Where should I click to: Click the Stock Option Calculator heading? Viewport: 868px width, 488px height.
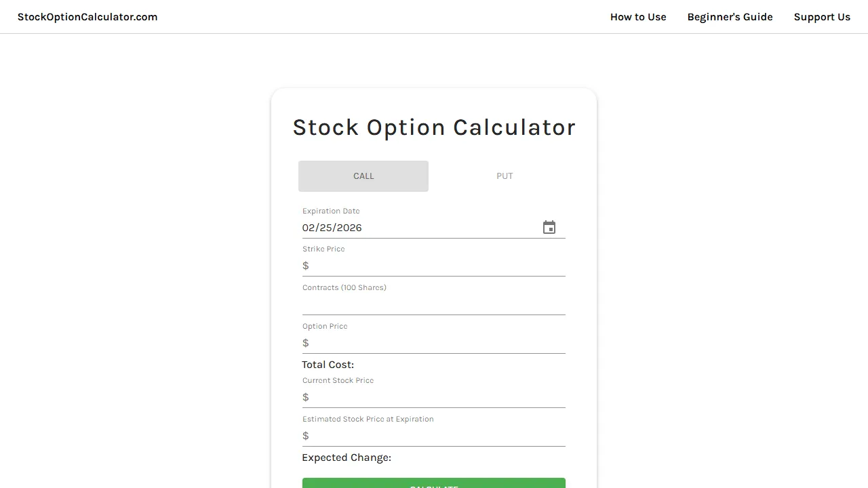[x=434, y=127]
